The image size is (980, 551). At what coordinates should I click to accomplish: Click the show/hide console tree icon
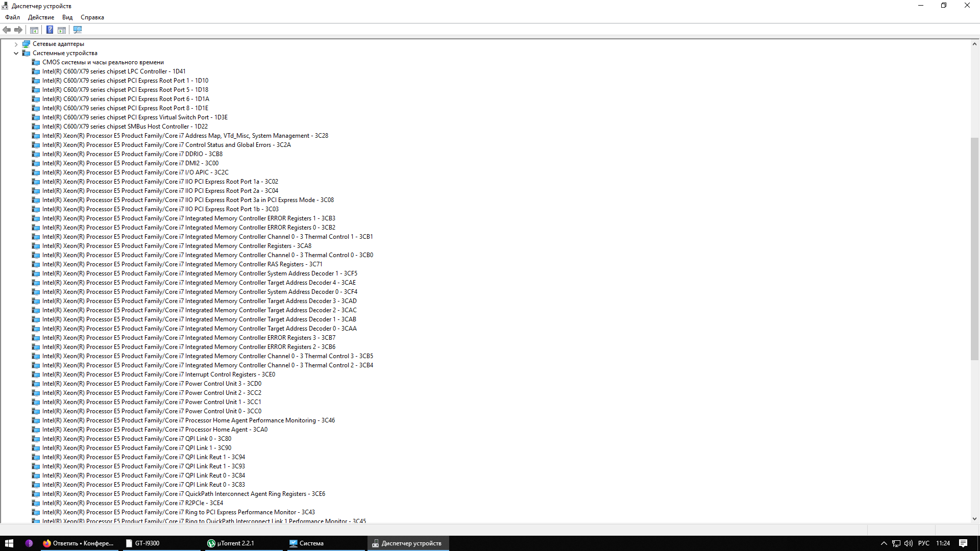34,30
